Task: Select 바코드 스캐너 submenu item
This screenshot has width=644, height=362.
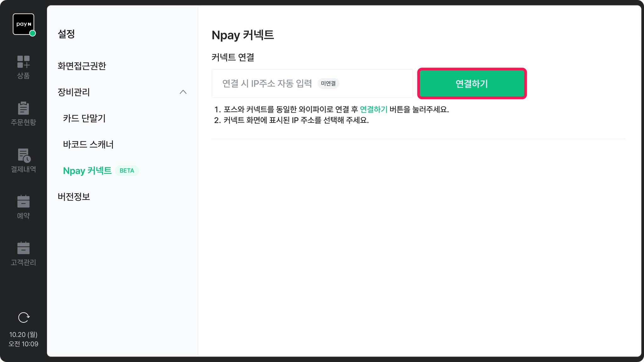Action: click(x=88, y=145)
